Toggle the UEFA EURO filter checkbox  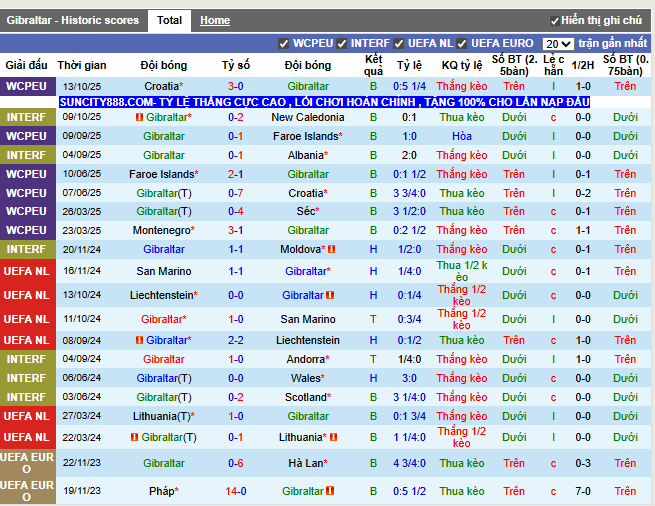coord(462,44)
